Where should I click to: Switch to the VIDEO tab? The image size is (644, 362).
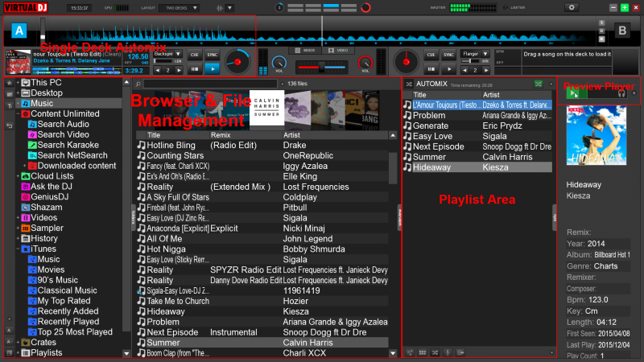coord(338,51)
